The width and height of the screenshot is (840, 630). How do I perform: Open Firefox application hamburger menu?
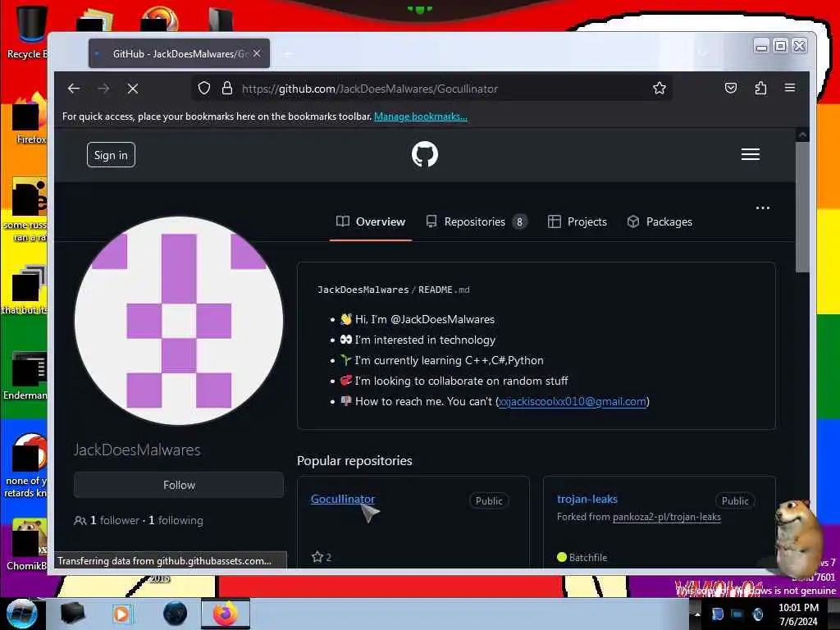[790, 87]
